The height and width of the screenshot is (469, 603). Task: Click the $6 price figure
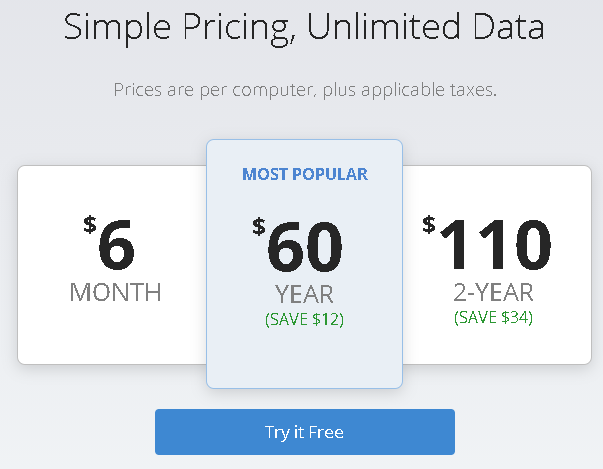click(116, 246)
